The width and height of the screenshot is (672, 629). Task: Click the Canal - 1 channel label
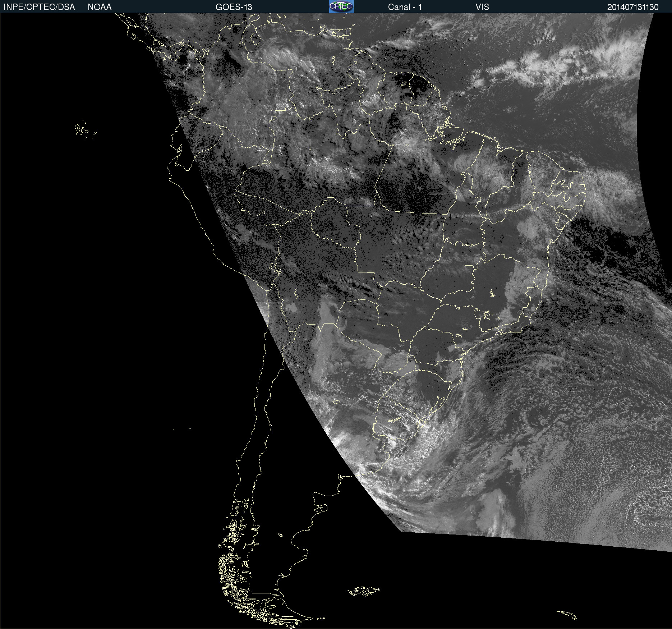[x=405, y=7]
